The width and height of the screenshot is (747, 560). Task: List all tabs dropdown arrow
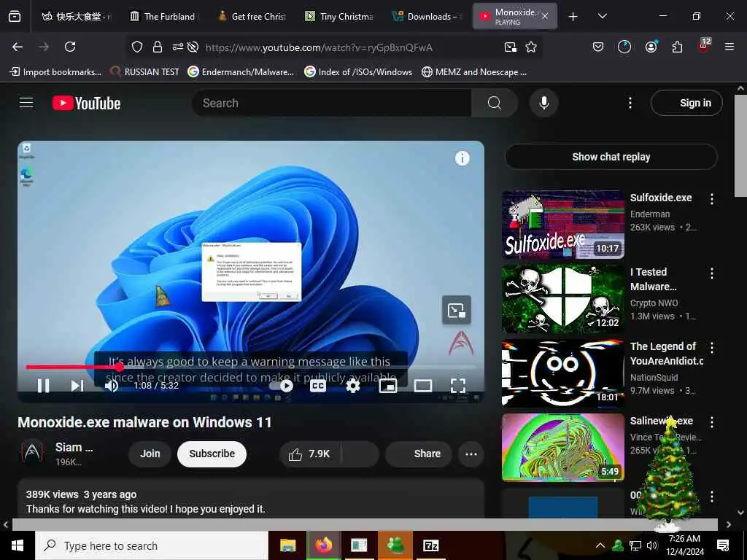point(602,17)
